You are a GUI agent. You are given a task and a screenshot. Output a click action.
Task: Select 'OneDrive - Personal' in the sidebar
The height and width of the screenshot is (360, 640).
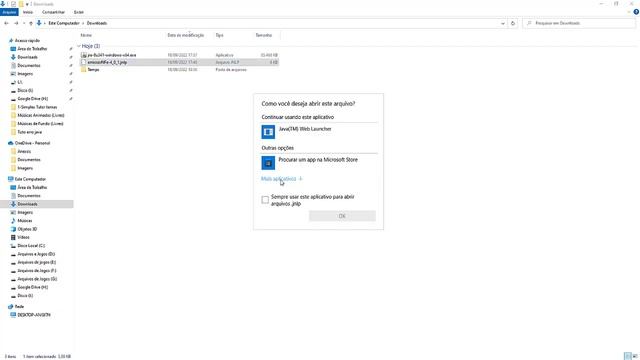32,143
